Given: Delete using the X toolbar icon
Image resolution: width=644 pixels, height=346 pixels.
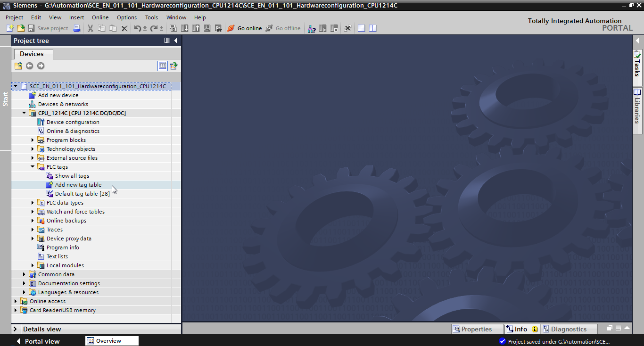Looking at the screenshot, I should (x=124, y=28).
